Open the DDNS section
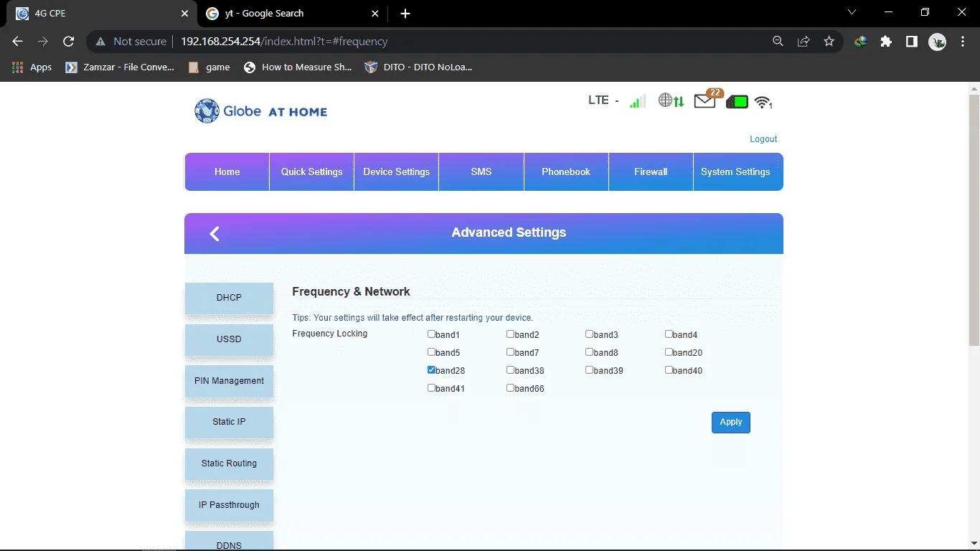Image resolution: width=980 pixels, height=551 pixels. click(229, 542)
